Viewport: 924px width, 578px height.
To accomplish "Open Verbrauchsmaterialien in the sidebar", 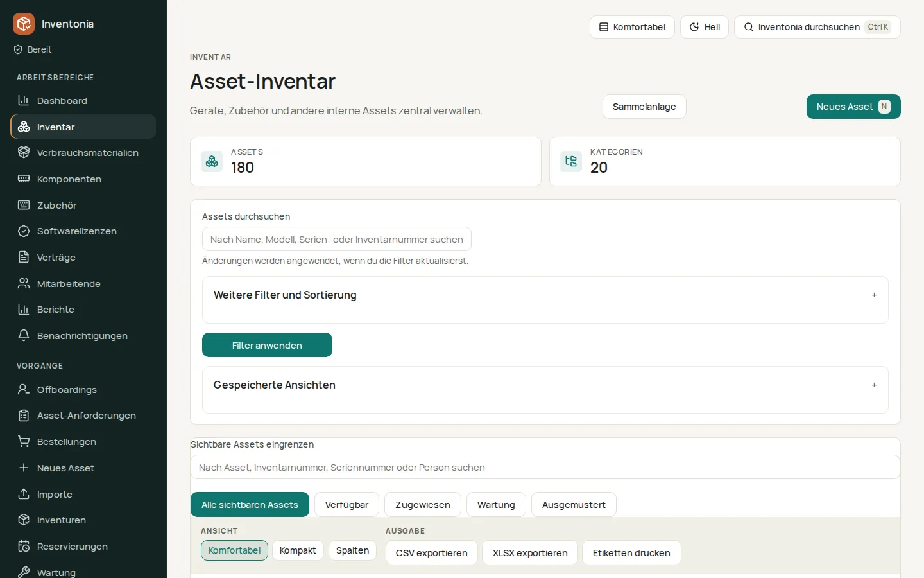I will (x=83, y=152).
